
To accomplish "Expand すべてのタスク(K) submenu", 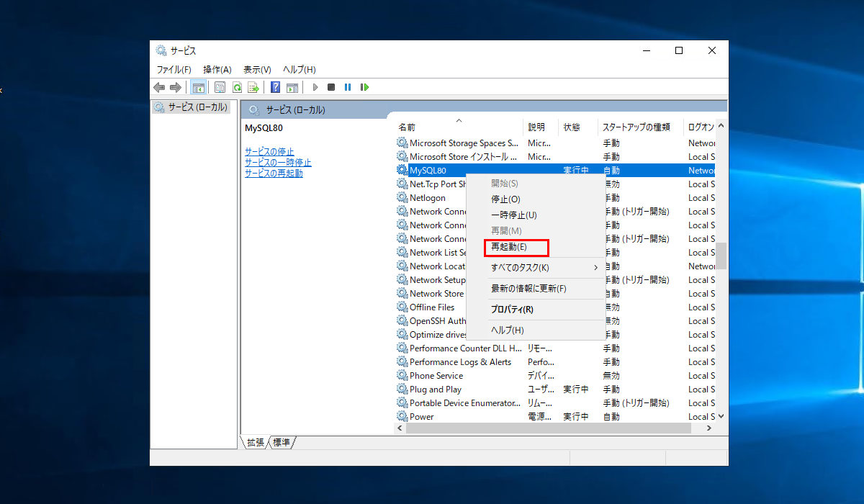I will point(536,268).
